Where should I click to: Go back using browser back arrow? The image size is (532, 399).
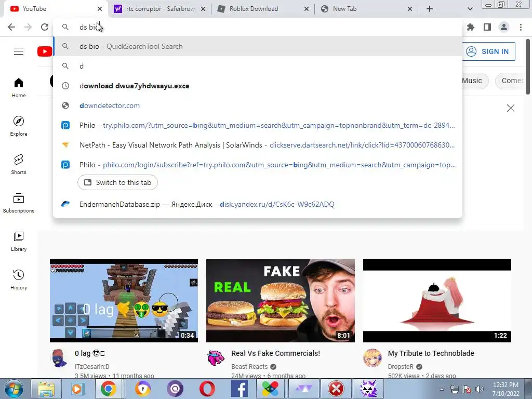(11, 27)
